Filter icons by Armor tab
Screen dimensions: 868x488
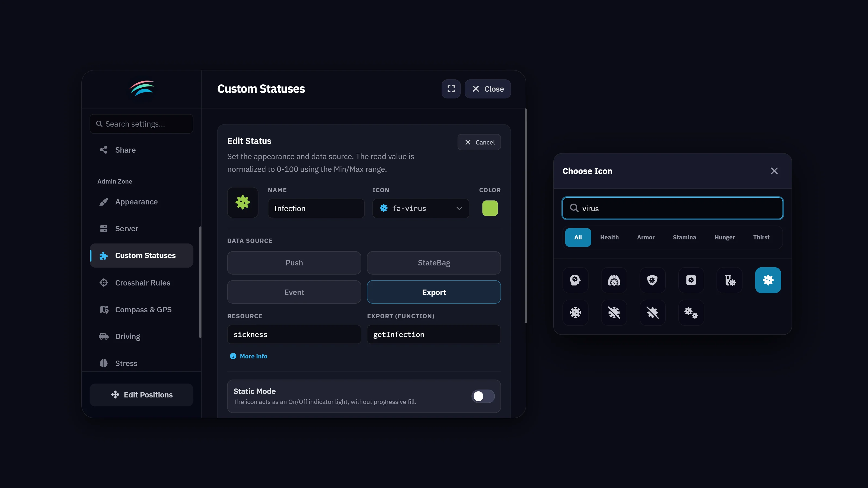(x=646, y=237)
